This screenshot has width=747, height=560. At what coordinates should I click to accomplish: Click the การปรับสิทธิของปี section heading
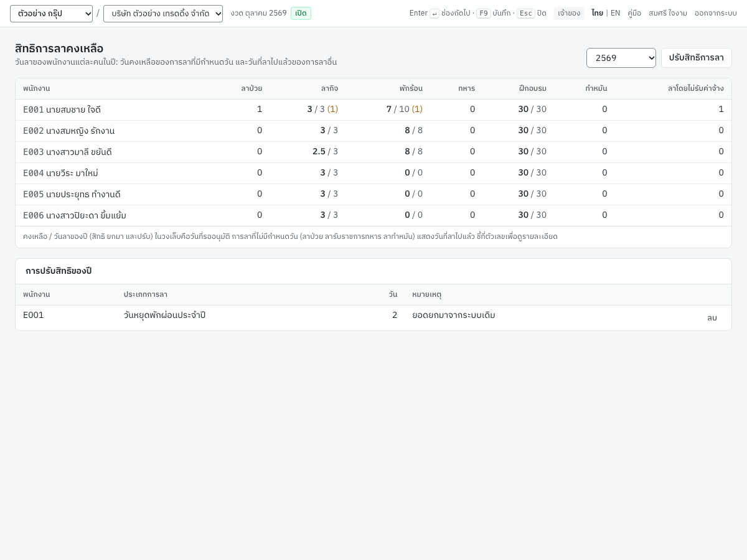[x=59, y=271]
